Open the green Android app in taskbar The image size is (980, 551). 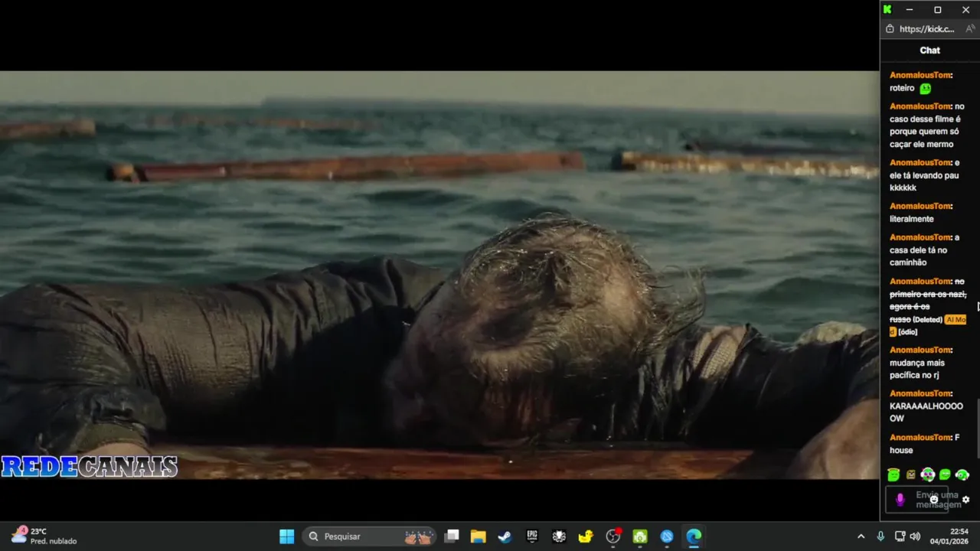pos(640,536)
